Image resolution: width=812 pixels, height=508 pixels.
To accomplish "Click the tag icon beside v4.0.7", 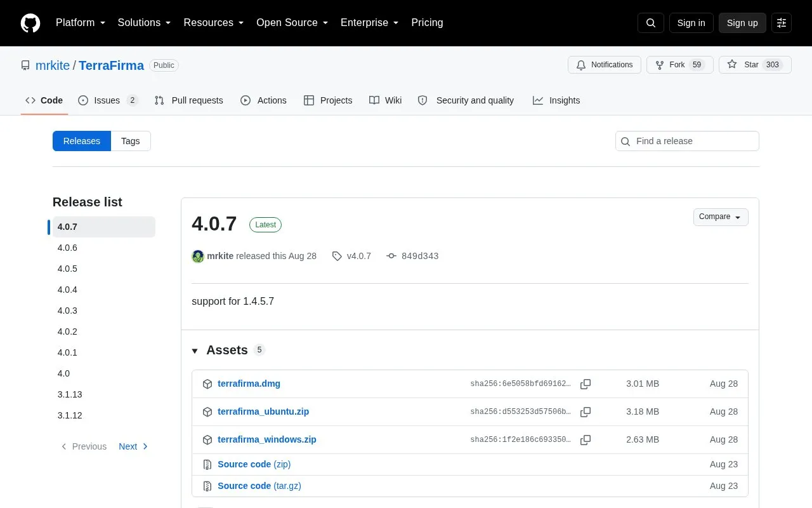I will (337, 256).
